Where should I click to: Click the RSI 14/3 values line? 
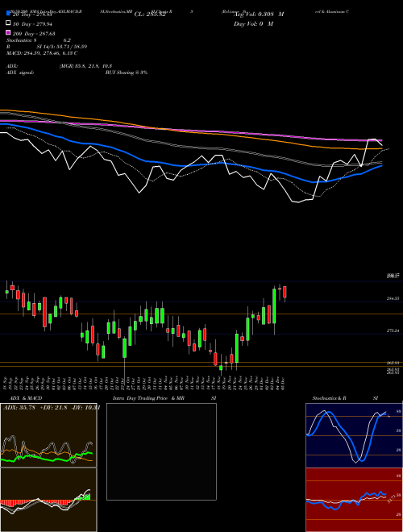pos(47,47)
